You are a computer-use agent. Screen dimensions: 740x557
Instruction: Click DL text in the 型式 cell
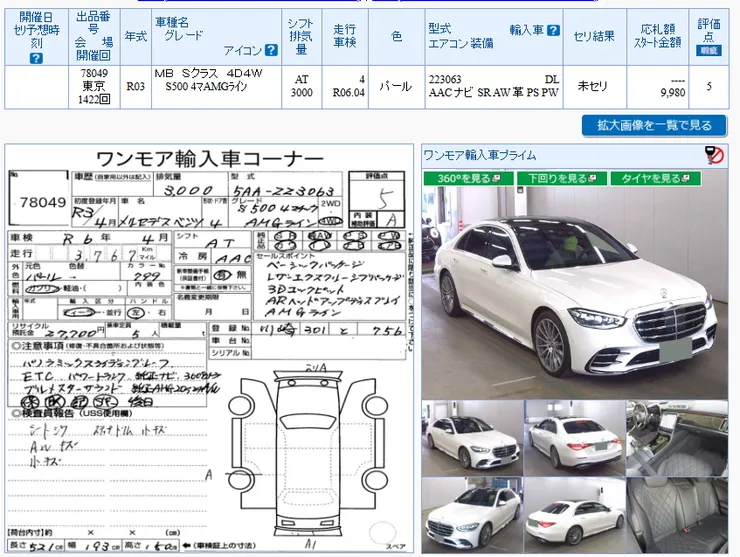click(x=552, y=79)
